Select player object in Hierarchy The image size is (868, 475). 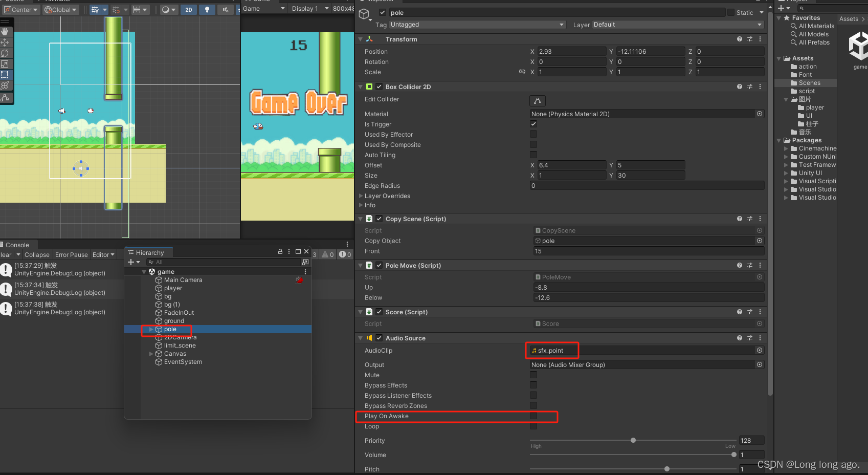(173, 288)
